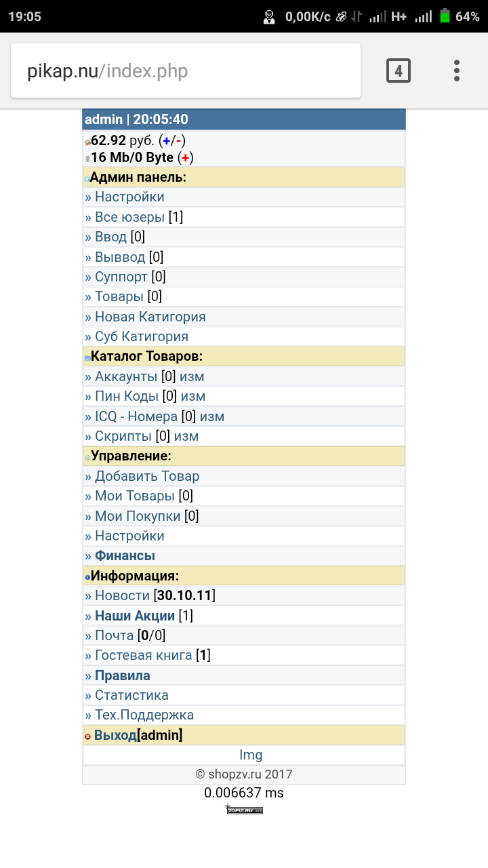Screen dimensions: 488x868
Task: Open the browser tab switcher showing 4
Action: [x=399, y=71]
